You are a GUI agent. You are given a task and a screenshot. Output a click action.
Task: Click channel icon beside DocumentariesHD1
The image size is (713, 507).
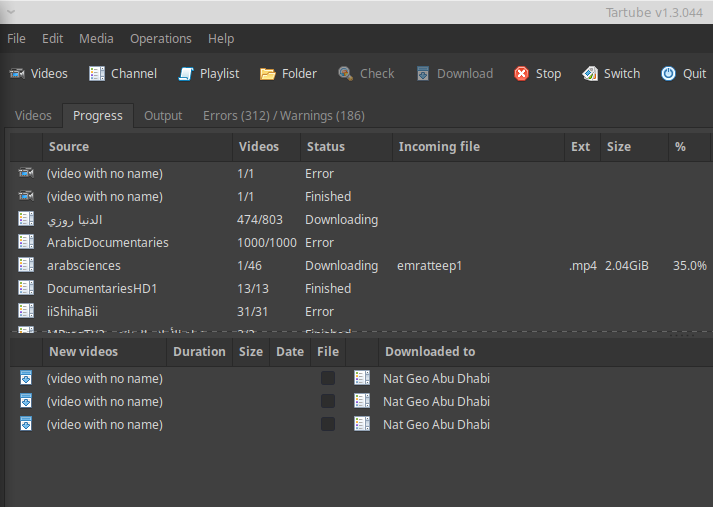(x=26, y=287)
